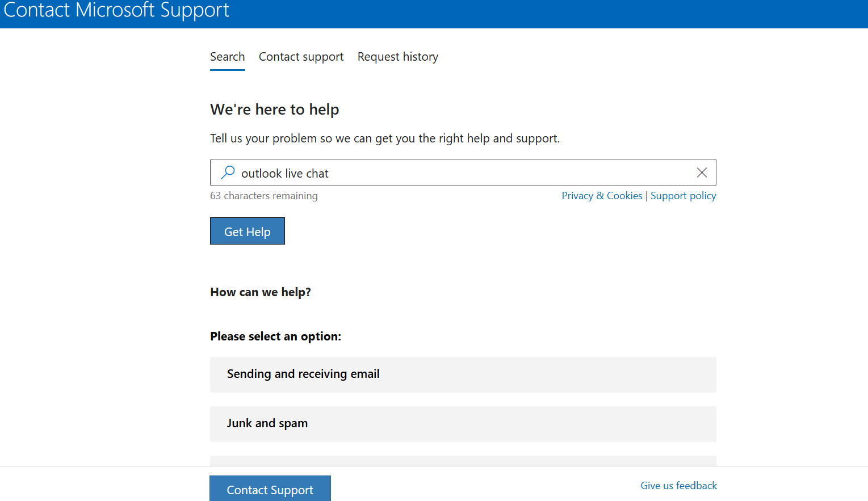Click the "63 characters remaining" text
The image size is (868, 501).
click(264, 196)
